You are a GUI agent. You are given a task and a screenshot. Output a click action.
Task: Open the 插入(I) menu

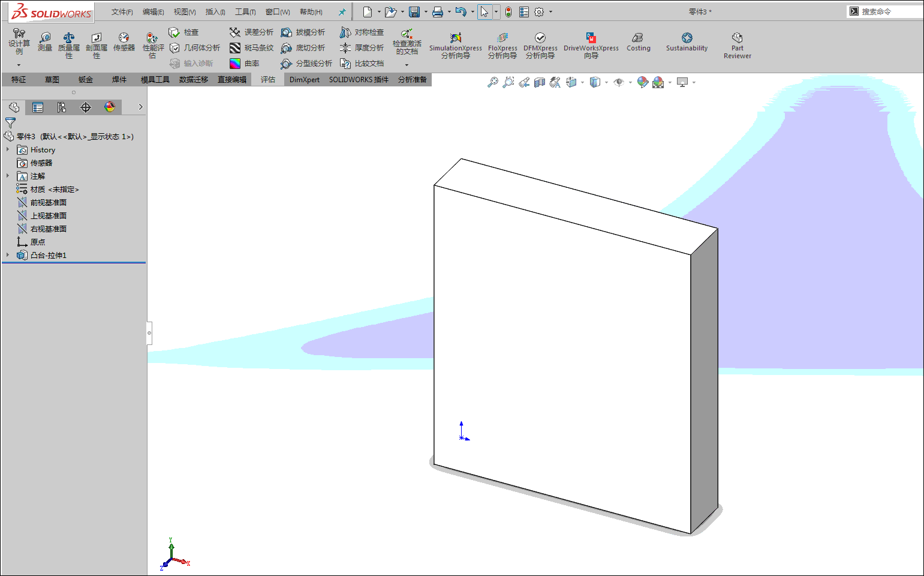(215, 12)
